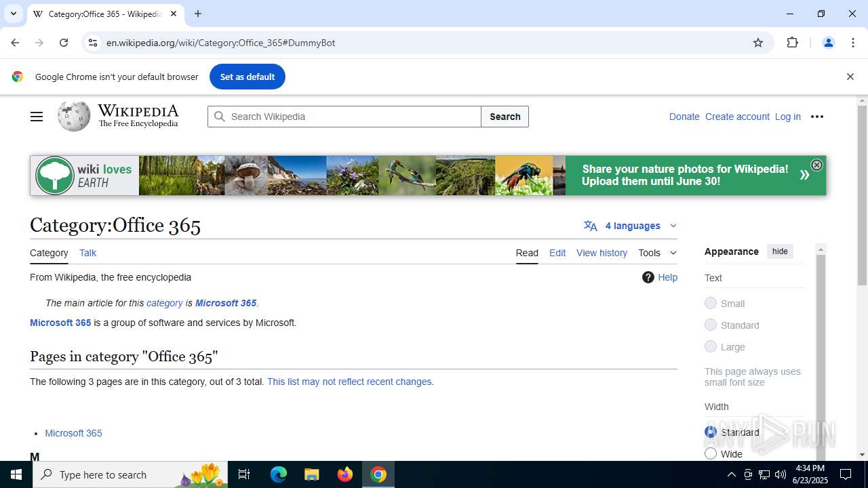Open the Edit tab
Viewport: 868px width, 488px height.
click(557, 253)
